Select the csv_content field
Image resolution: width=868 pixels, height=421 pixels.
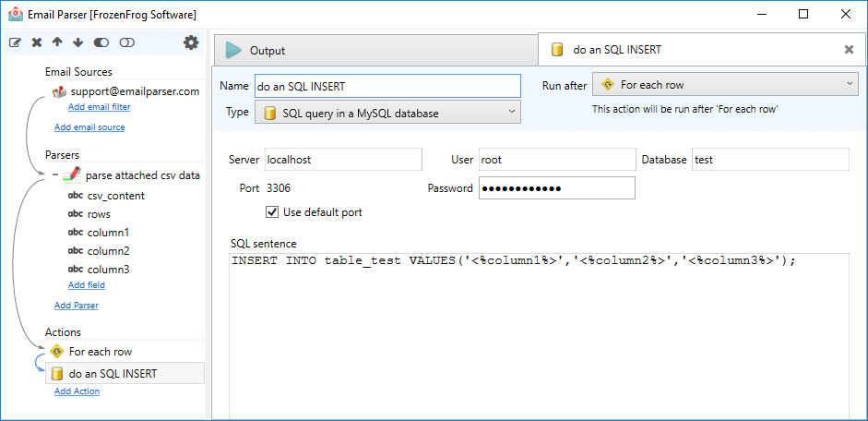click(116, 196)
